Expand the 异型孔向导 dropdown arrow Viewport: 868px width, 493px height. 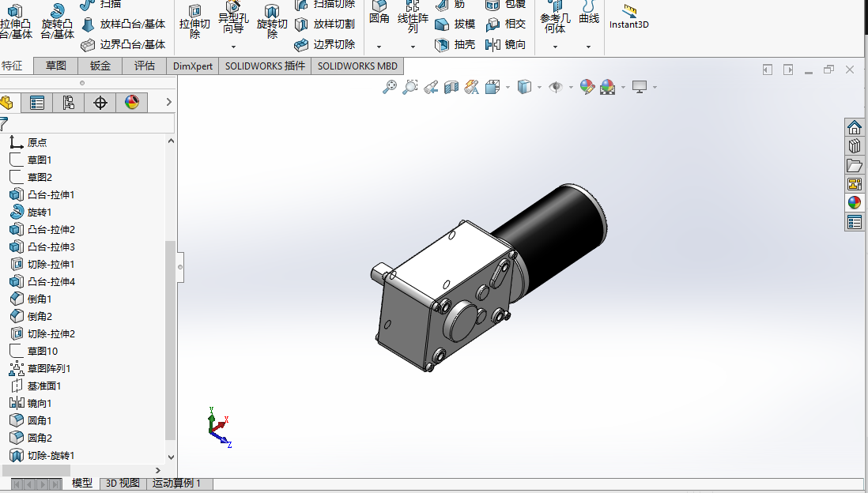pos(233,47)
